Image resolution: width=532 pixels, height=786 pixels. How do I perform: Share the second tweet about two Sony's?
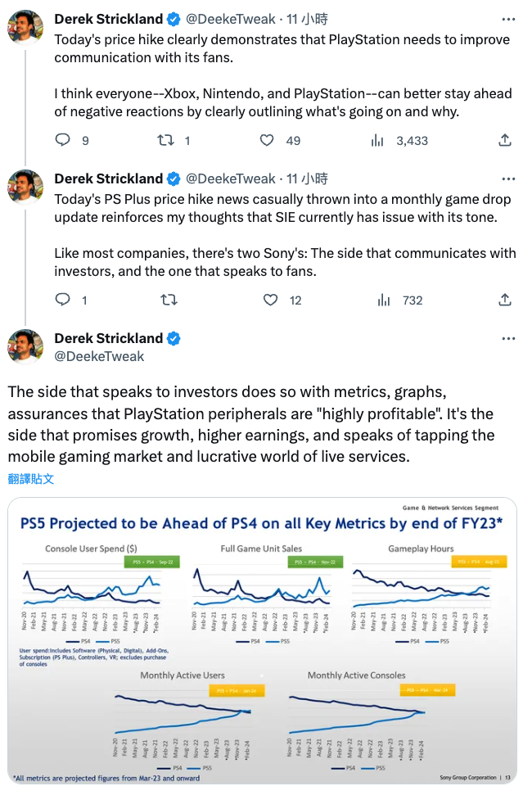(505, 300)
